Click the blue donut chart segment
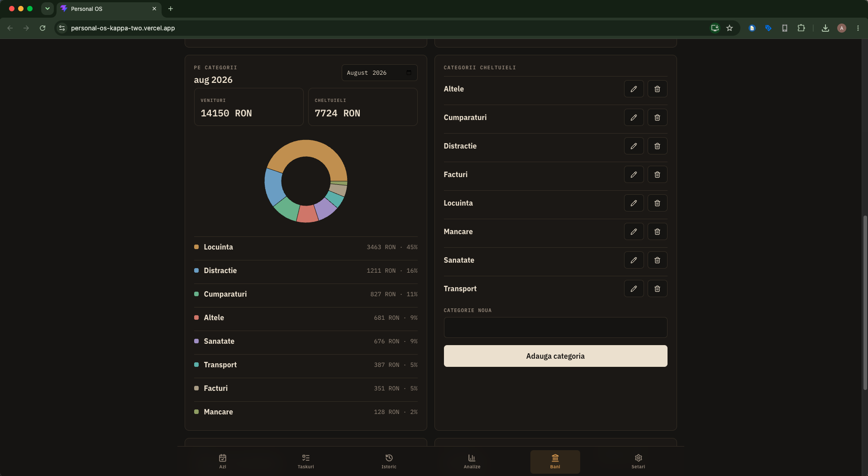This screenshot has height=476, width=868. pos(273,187)
